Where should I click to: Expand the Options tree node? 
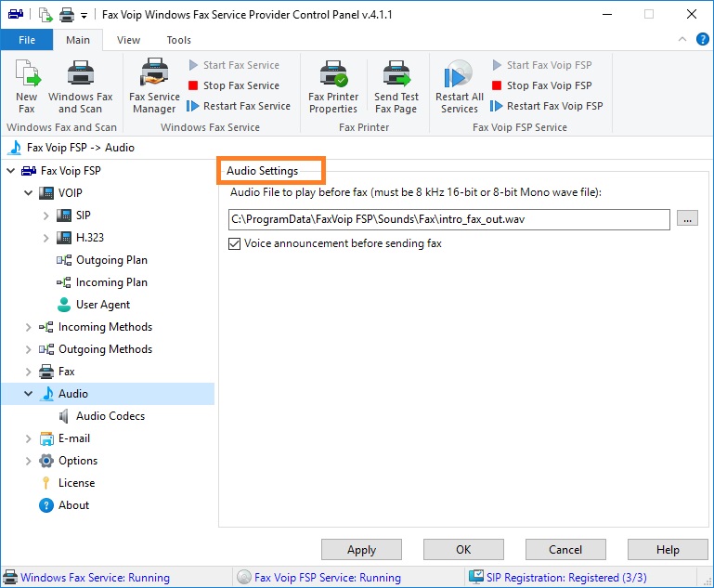coord(28,461)
